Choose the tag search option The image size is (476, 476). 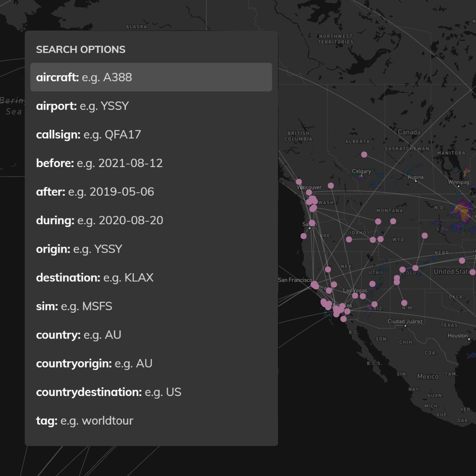coord(151,420)
